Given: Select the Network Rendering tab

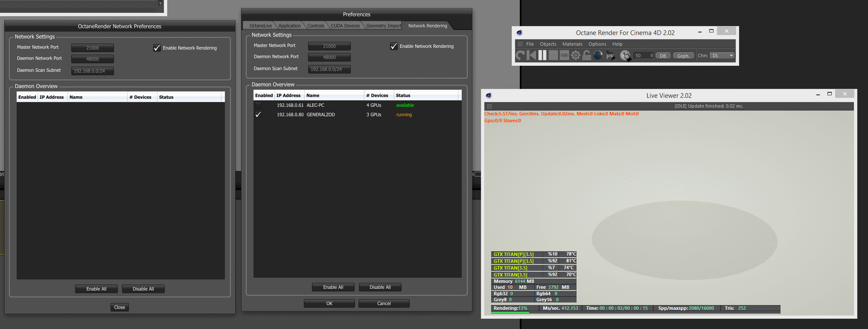Looking at the screenshot, I should point(428,26).
